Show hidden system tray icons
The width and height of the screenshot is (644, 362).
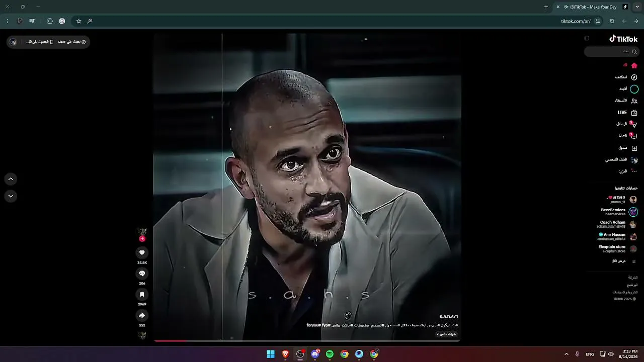point(566,354)
